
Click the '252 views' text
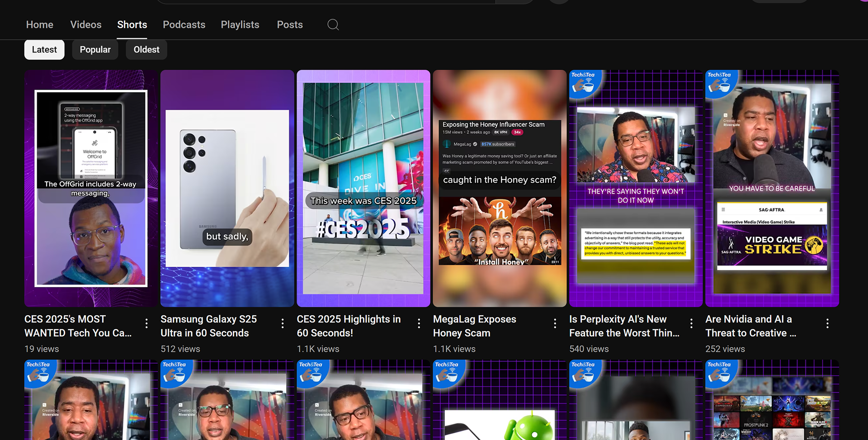pyautogui.click(x=725, y=349)
